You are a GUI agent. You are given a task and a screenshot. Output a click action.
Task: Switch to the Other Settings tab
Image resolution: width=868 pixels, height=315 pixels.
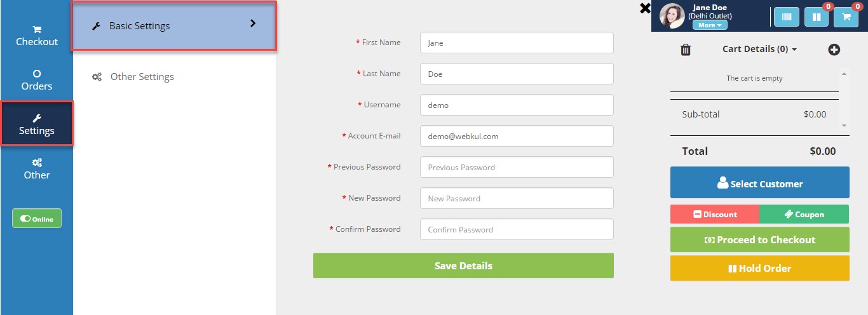pos(142,77)
